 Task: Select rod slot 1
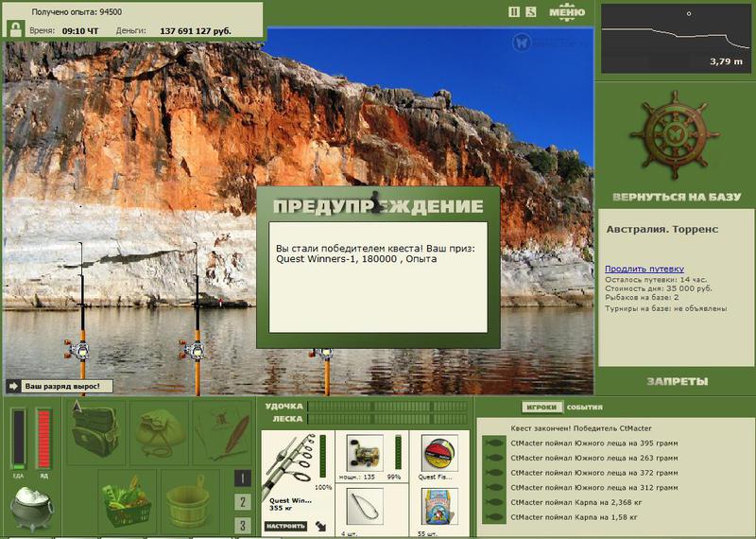coord(243,478)
